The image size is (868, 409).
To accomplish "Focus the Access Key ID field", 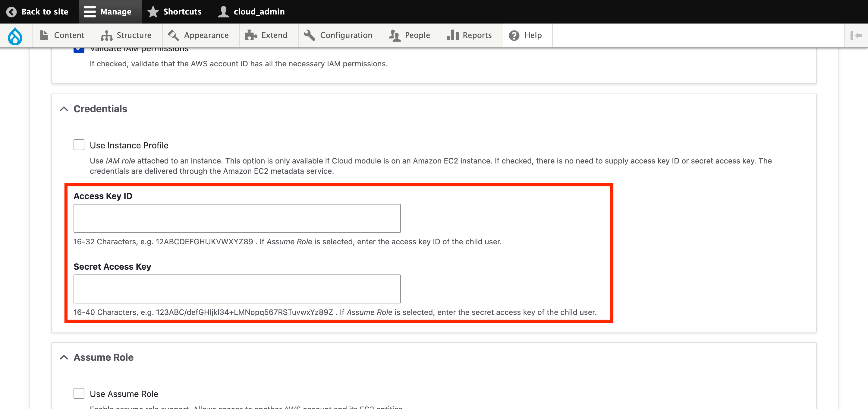I will [x=237, y=218].
